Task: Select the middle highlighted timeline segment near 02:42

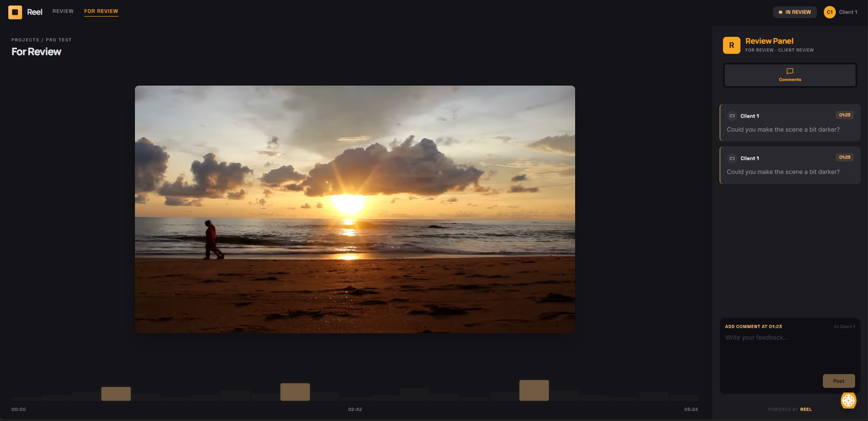Action: pyautogui.click(x=295, y=392)
